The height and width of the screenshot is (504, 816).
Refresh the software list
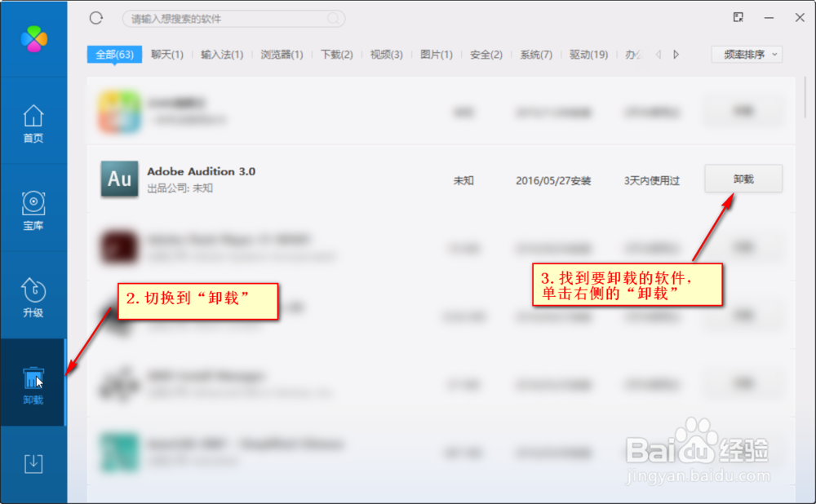(x=97, y=17)
